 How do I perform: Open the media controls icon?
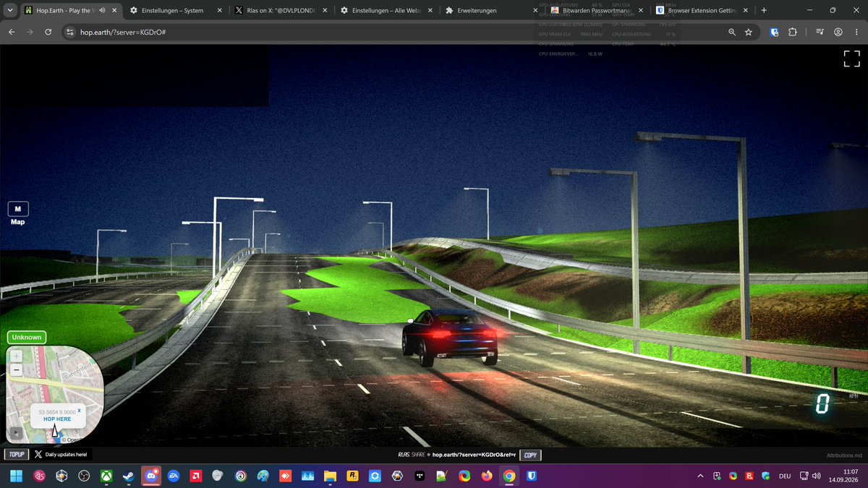coord(820,33)
